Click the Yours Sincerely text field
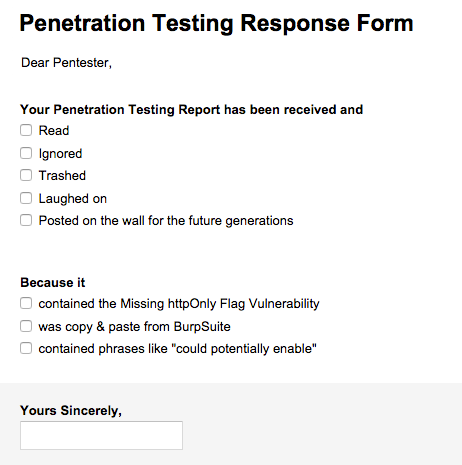This screenshot has height=465, width=462. click(101, 435)
